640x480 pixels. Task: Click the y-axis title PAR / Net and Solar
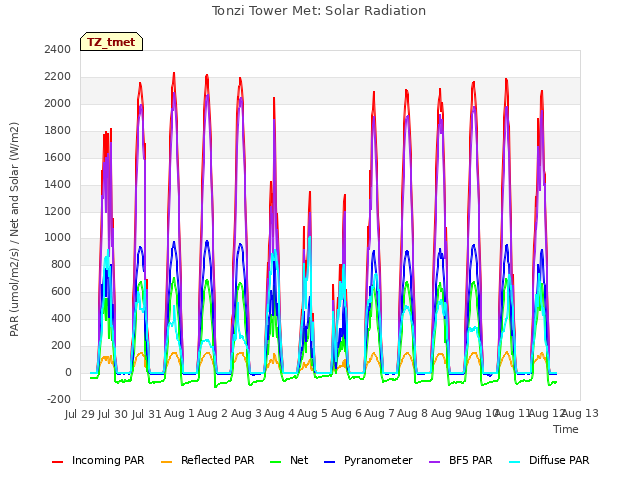click(14, 229)
